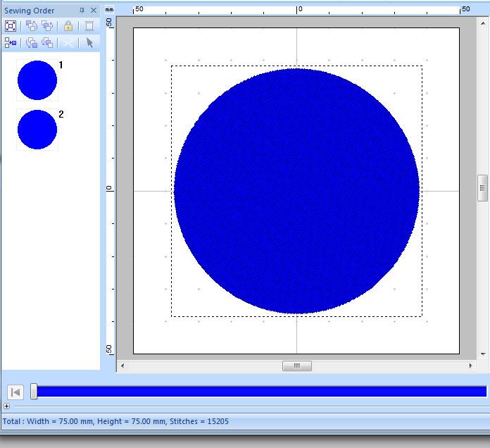Screen dimensions: 490x448
Task: Click the horizontal scrollbar left arrow
Action: tap(122, 366)
